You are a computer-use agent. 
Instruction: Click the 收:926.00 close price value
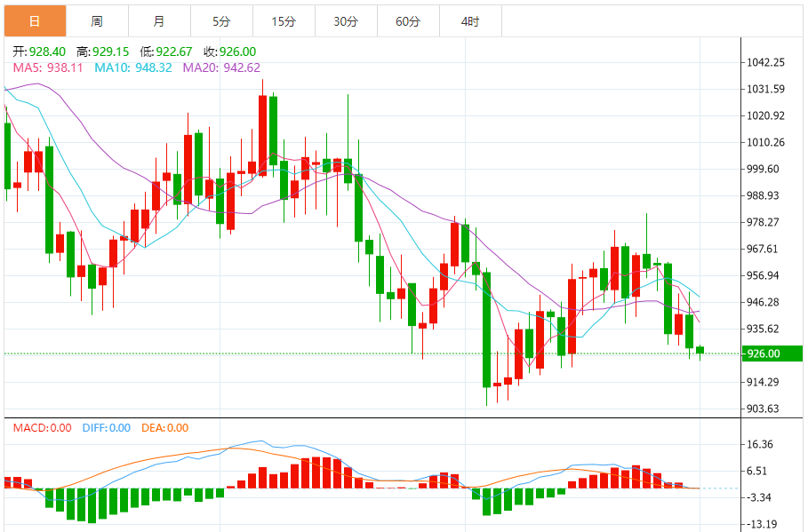point(230,52)
